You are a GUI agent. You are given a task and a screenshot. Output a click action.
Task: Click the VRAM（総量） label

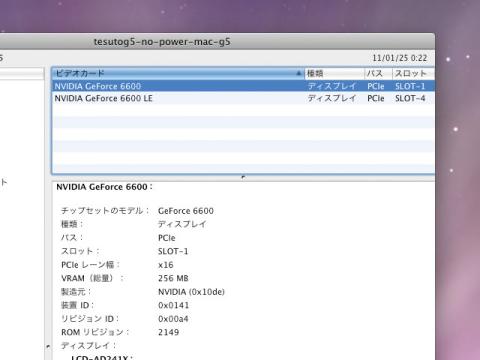[x=92, y=278]
